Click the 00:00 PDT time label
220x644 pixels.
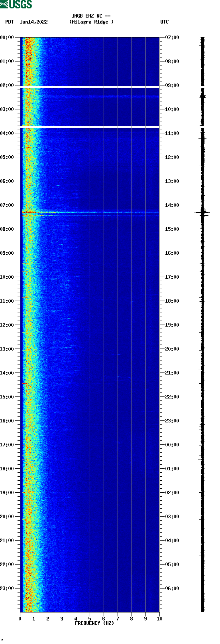coord(7,38)
